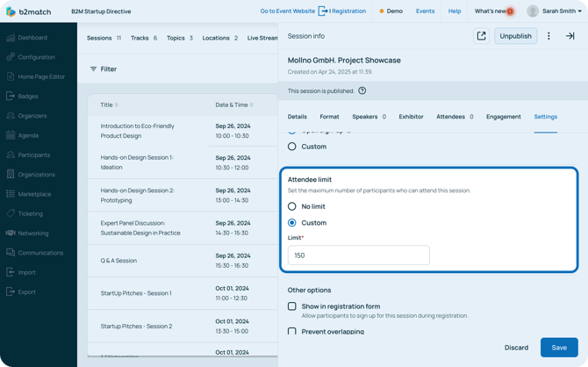Click the Limit input field showing 150
The image size is (588, 367).
point(358,255)
